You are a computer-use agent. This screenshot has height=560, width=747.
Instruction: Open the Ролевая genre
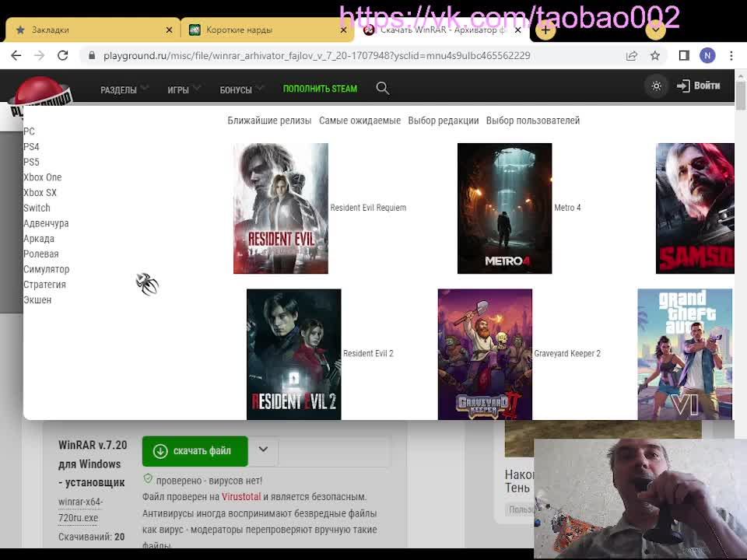point(41,254)
